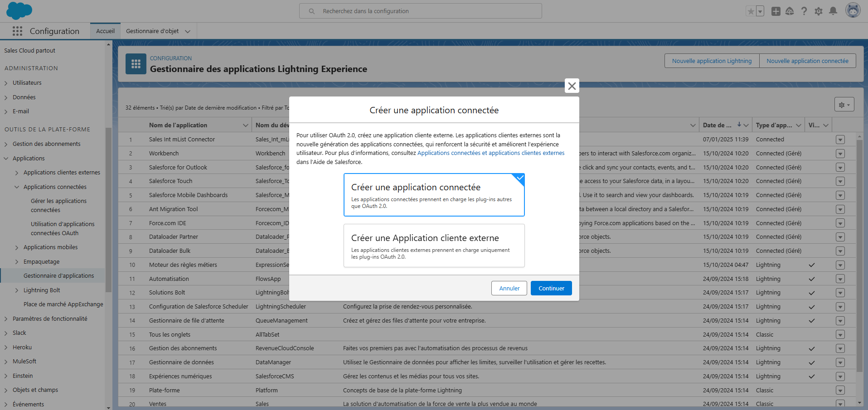This screenshot has height=410, width=868.
Task: Open row actions for Force.com IDE
Action: coord(840,223)
